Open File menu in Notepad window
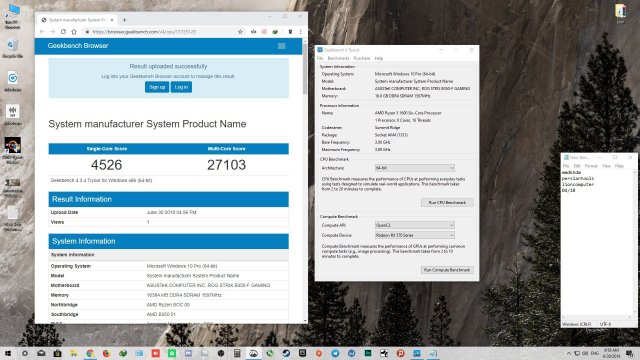640x360 pixels. click(566, 166)
